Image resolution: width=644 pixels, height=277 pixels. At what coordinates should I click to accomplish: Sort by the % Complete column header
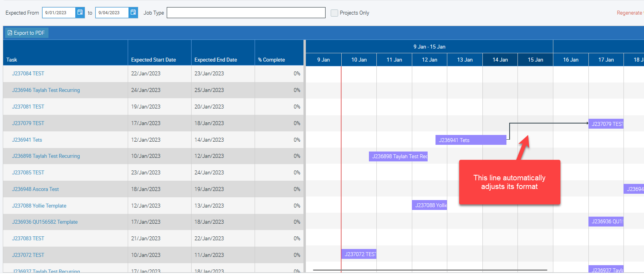[271, 60]
